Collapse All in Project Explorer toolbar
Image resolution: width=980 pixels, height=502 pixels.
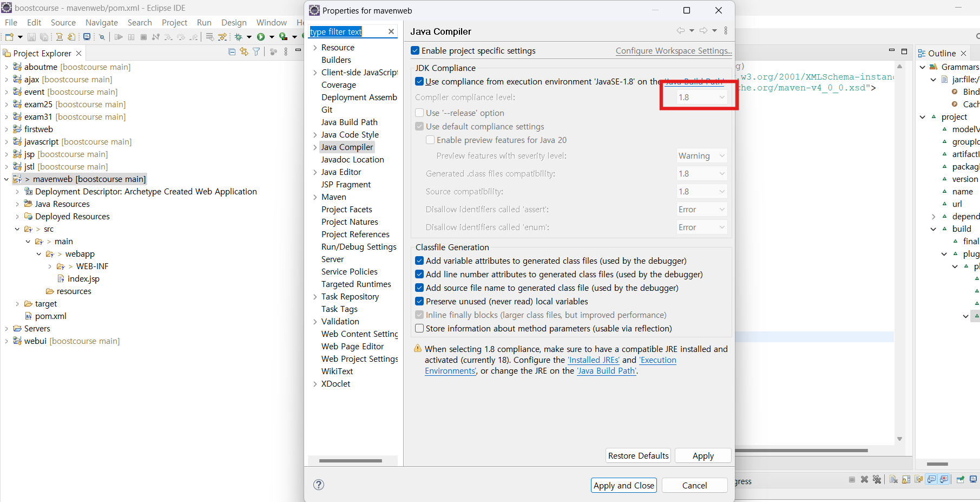click(232, 52)
